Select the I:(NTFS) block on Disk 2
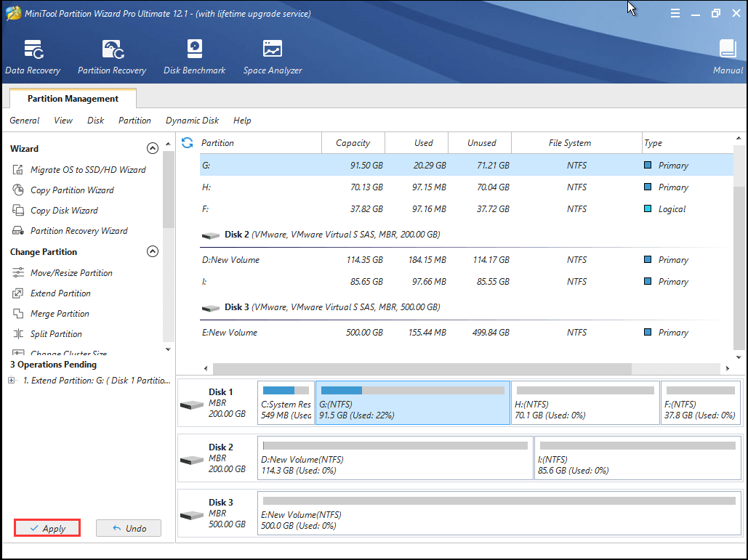This screenshot has height=560, width=748. [638, 458]
